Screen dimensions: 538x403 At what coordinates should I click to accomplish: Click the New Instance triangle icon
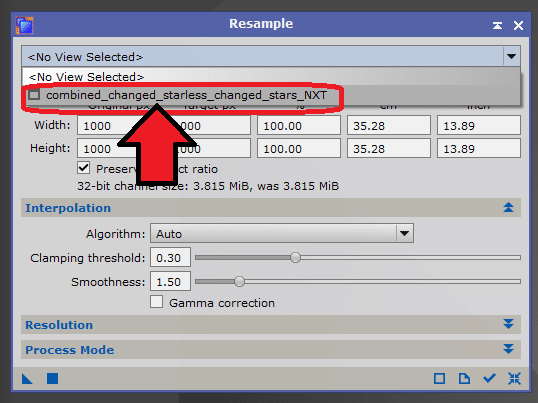(27, 379)
